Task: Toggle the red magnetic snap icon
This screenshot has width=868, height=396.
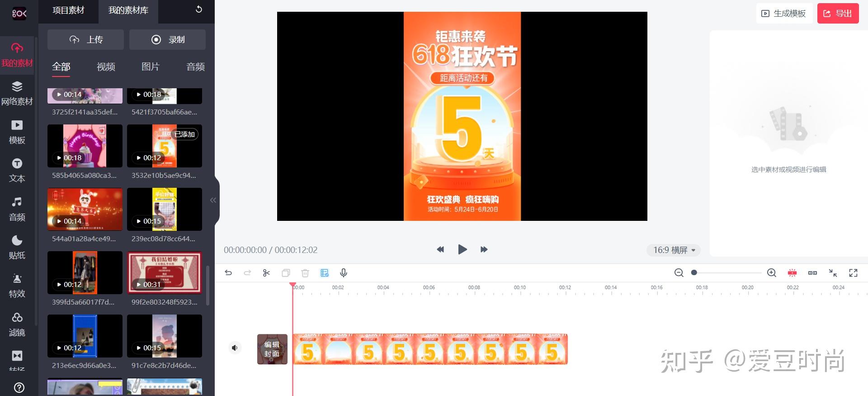Action: point(792,273)
